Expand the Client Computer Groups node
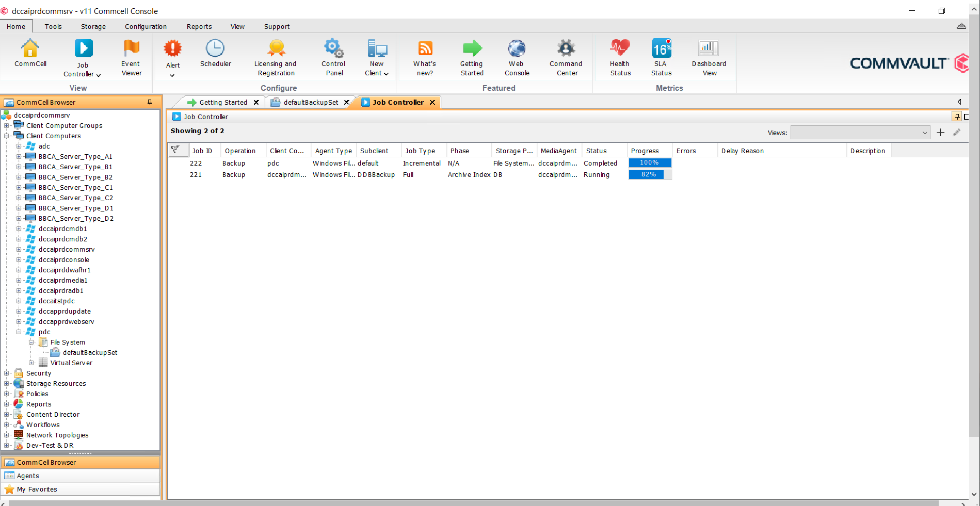Image resolution: width=980 pixels, height=506 pixels. pyautogui.click(x=7, y=125)
